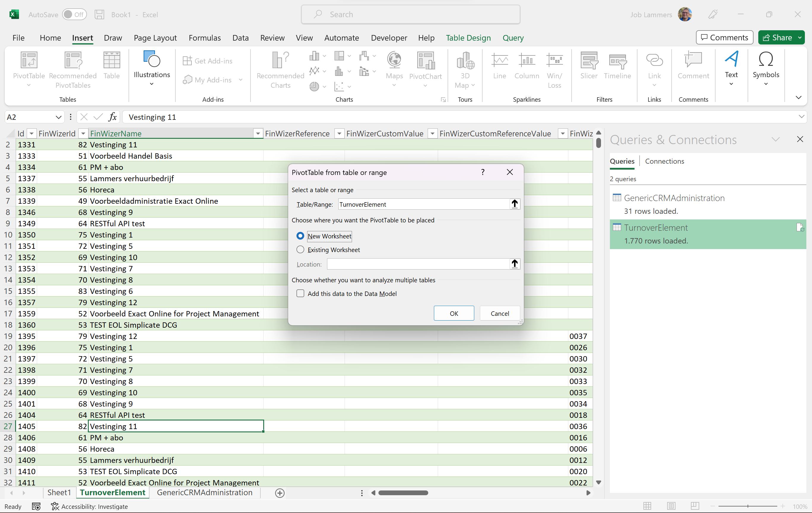Open the Illustrations menu
Image resolution: width=812 pixels, height=513 pixels.
click(152, 68)
